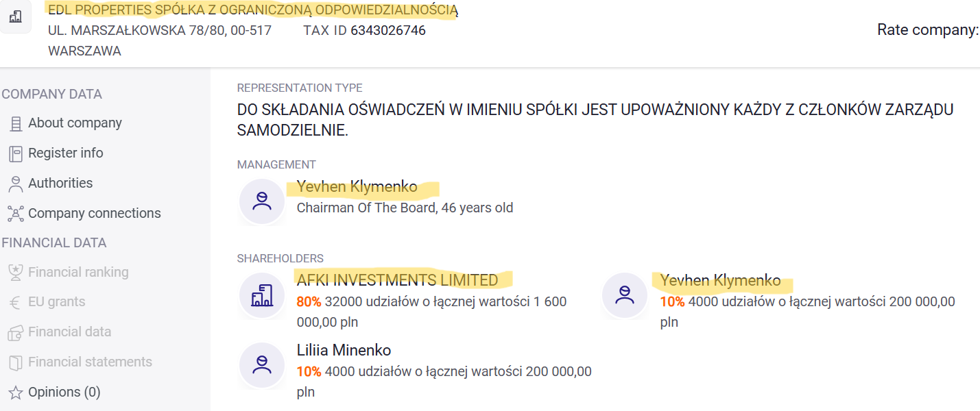The width and height of the screenshot is (980, 411).
Task: Click the Company connections network icon
Action: pyautogui.click(x=15, y=214)
